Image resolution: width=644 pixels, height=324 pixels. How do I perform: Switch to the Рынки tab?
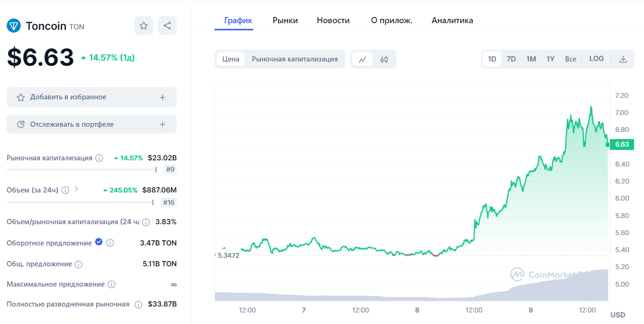pos(285,20)
